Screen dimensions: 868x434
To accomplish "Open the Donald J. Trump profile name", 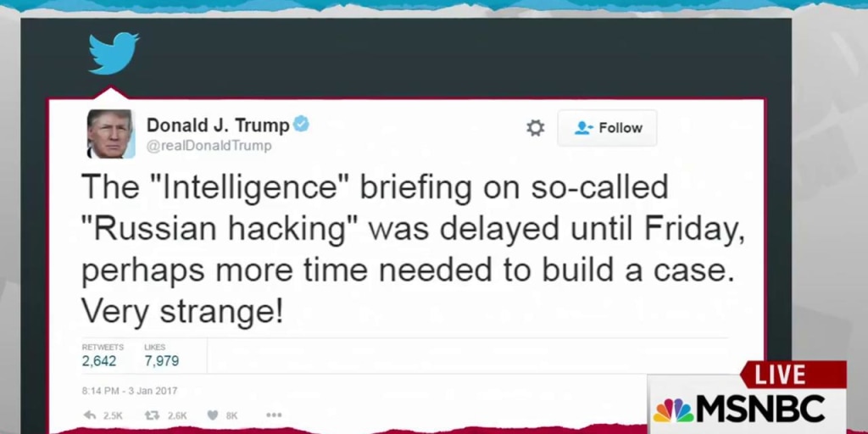I will [x=218, y=125].
